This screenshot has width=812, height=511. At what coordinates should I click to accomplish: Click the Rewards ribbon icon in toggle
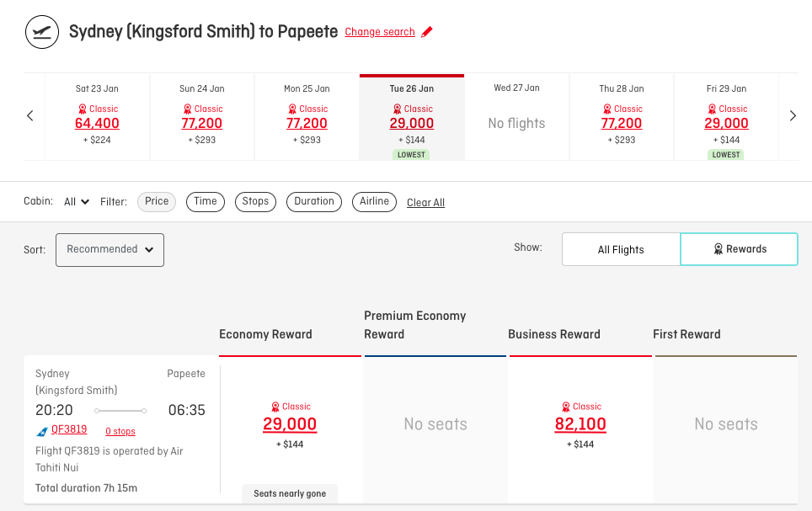[719, 249]
